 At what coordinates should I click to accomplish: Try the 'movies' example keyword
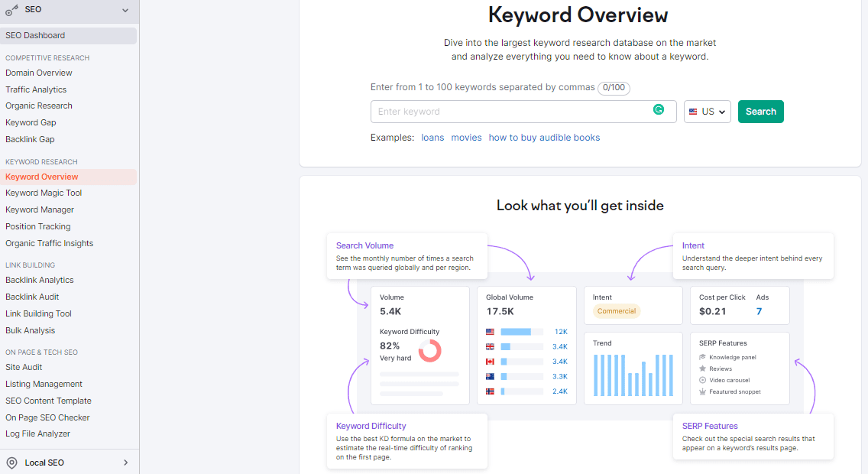(x=466, y=138)
